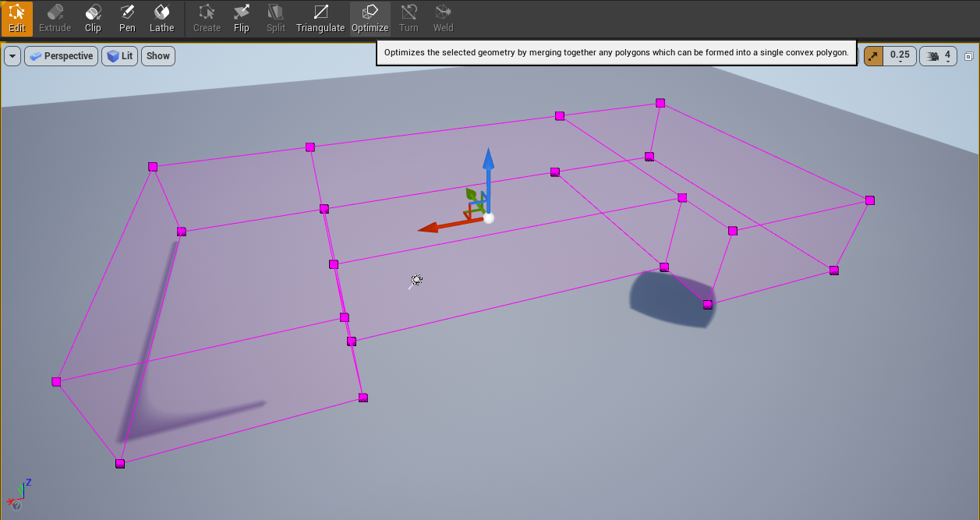Open the camera speed dropdown

[950, 55]
